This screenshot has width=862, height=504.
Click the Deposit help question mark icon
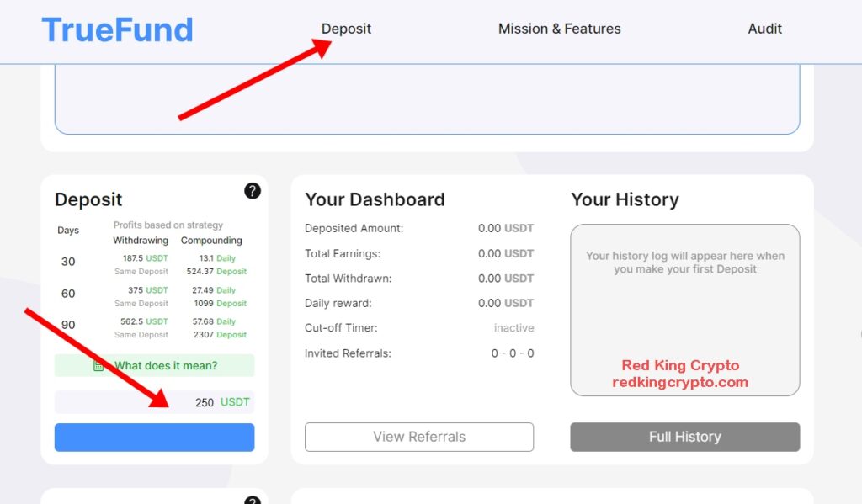(x=253, y=191)
